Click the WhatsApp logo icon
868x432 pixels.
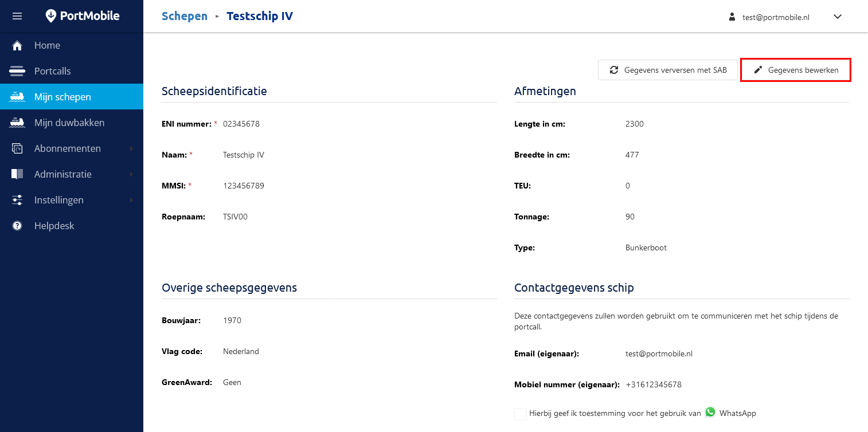pos(710,413)
